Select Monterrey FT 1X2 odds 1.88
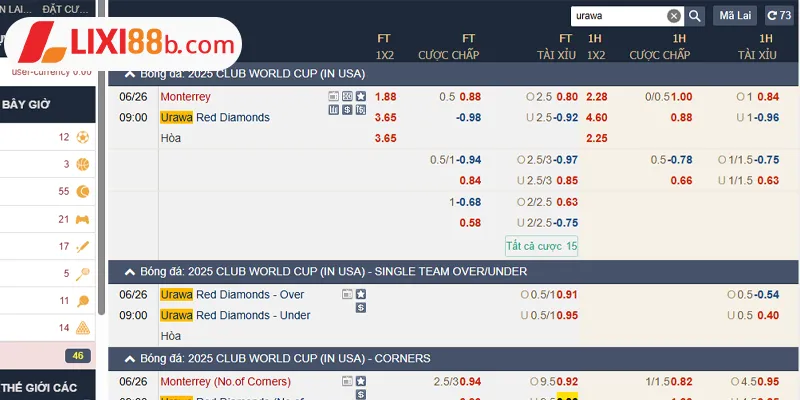 click(385, 97)
